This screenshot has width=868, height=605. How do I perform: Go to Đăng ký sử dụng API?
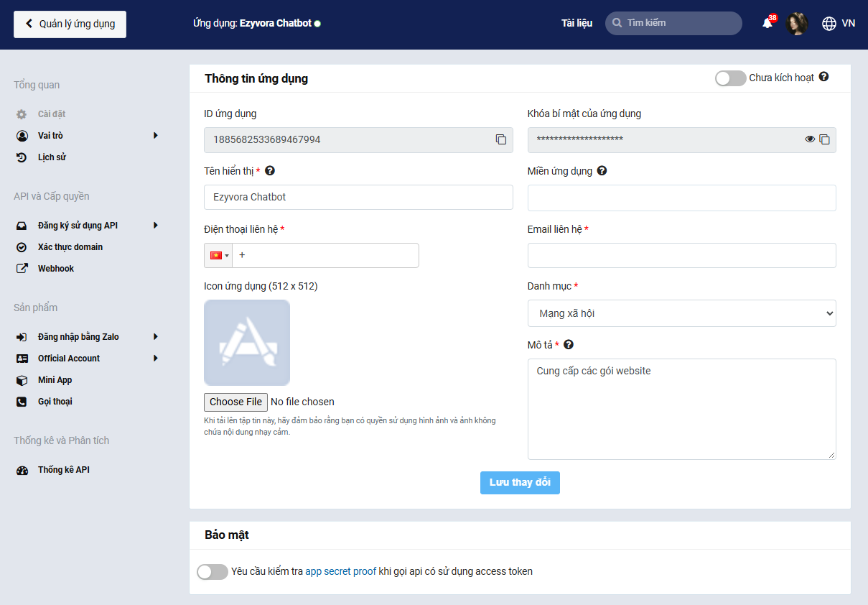78,226
